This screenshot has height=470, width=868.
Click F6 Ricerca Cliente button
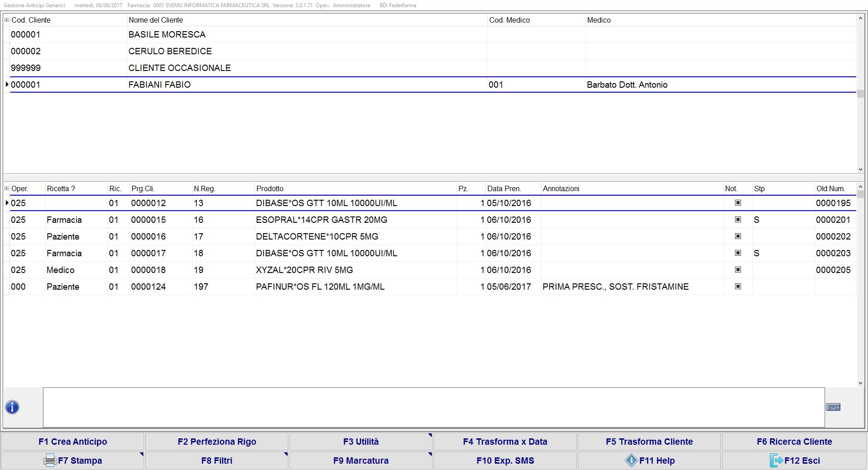[794, 442]
